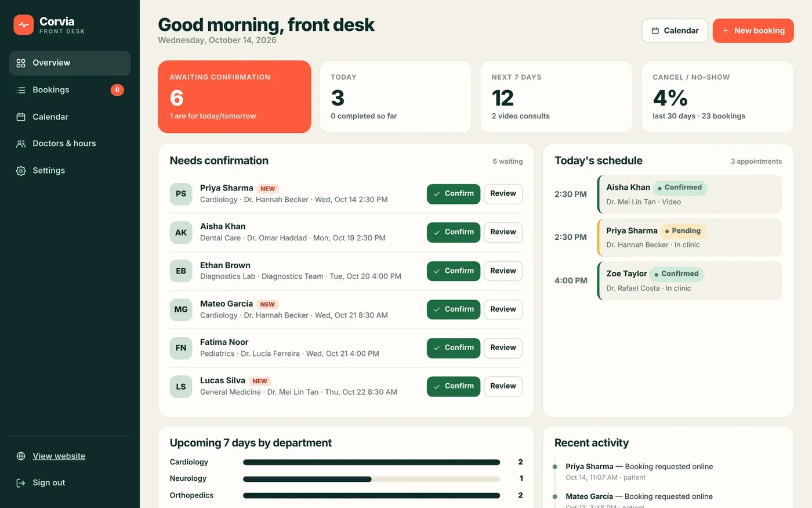Open the Overview section

[70, 63]
